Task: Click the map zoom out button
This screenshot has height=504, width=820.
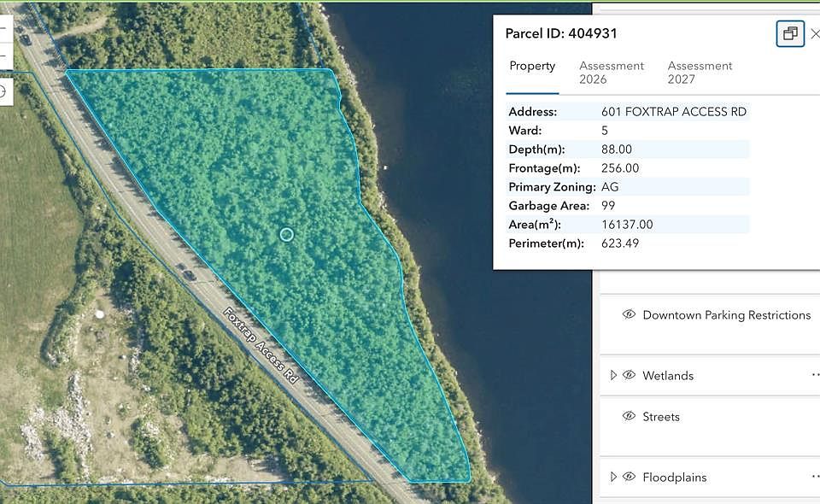Action: (x=6, y=56)
